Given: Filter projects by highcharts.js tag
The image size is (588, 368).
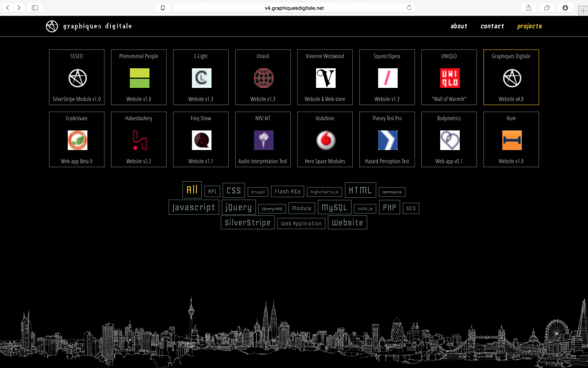Looking at the screenshot, I should pos(324,192).
